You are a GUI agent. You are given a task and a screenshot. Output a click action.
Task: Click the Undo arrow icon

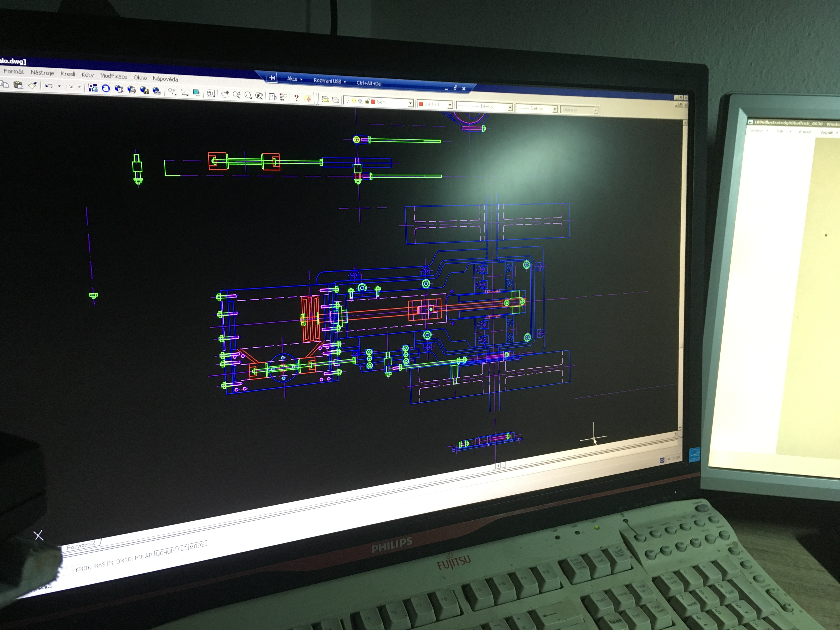tap(49, 86)
